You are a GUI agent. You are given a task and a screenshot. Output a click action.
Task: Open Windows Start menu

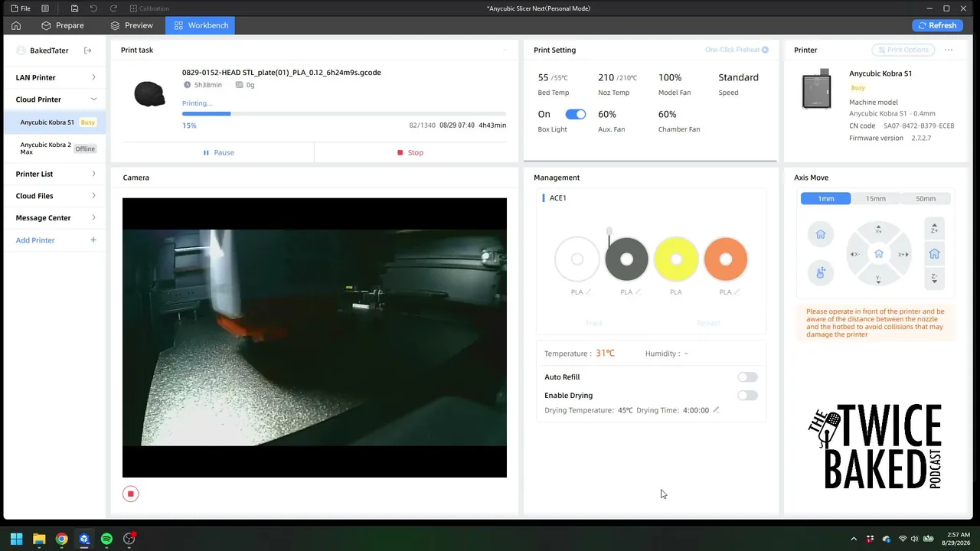16,539
